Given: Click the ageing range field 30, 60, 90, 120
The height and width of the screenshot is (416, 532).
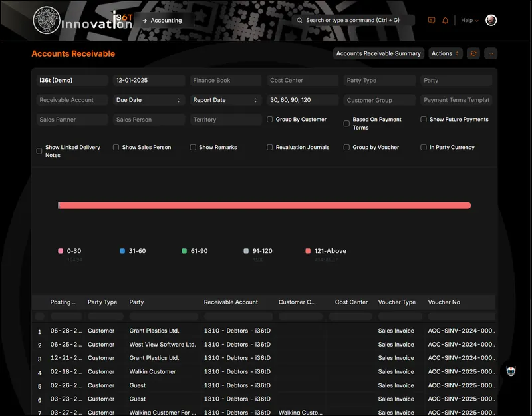Looking at the screenshot, I should (303, 100).
